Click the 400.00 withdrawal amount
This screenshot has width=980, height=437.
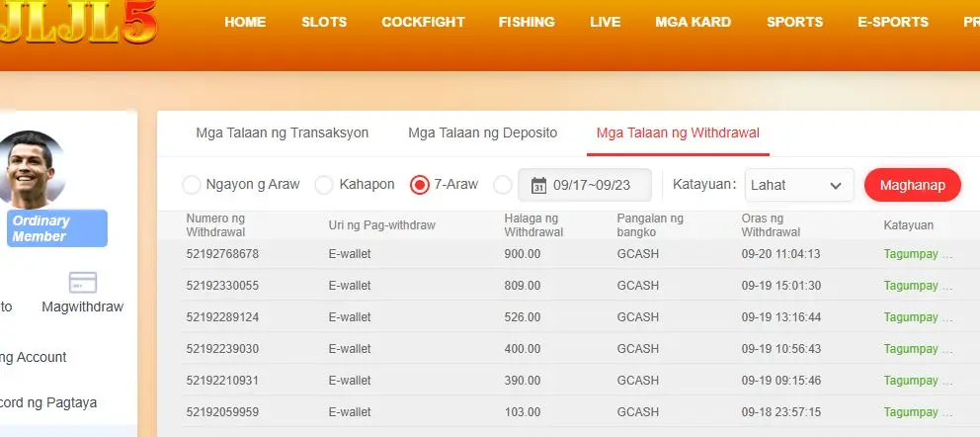523,349
